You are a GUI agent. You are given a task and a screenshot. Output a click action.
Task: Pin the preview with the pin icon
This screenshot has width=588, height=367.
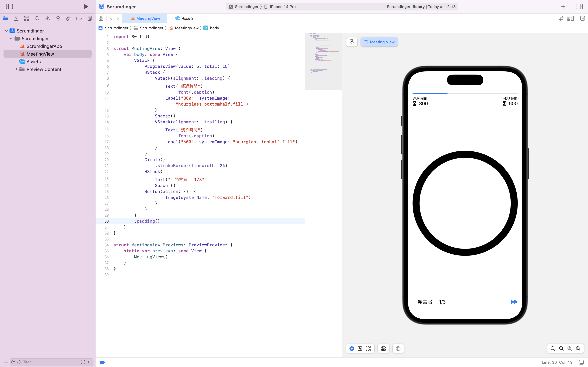tap(352, 42)
